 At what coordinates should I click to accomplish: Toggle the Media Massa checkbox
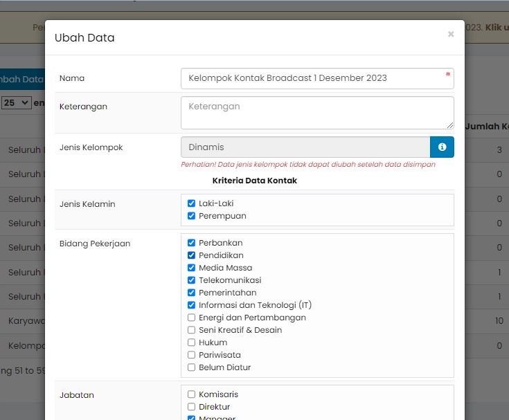click(192, 268)
